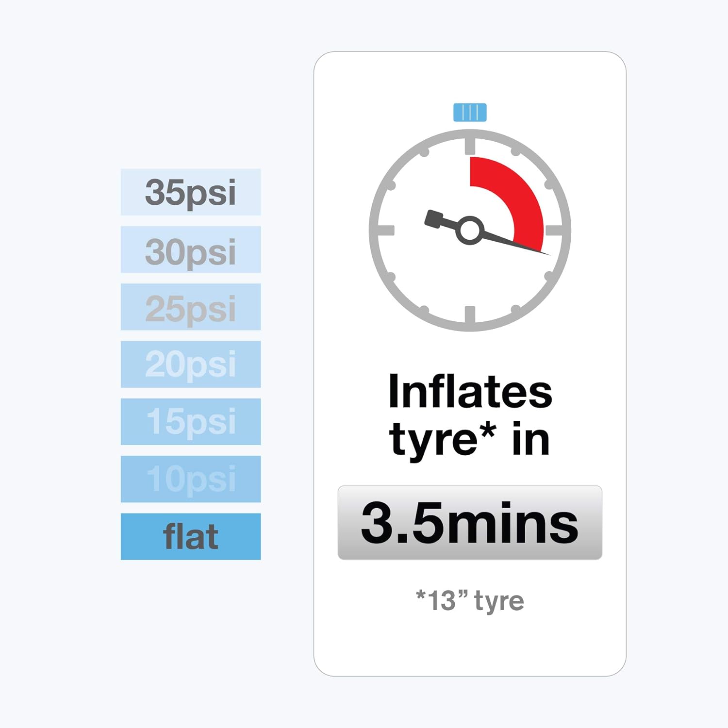
Task: Click the 6 o'clock tick on the dial
Action: pos(470,315)
